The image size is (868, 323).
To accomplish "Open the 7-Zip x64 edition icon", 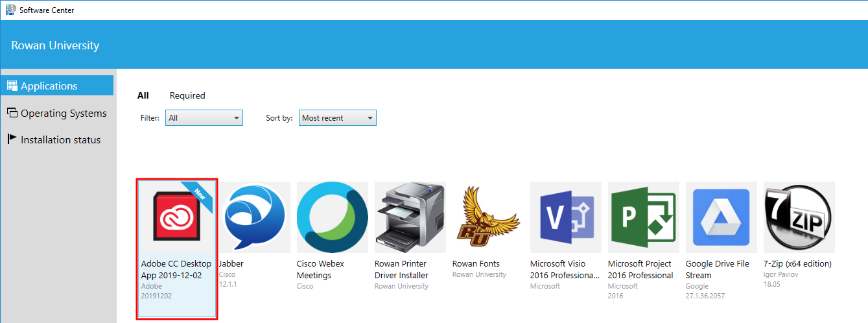I will 799,217.
